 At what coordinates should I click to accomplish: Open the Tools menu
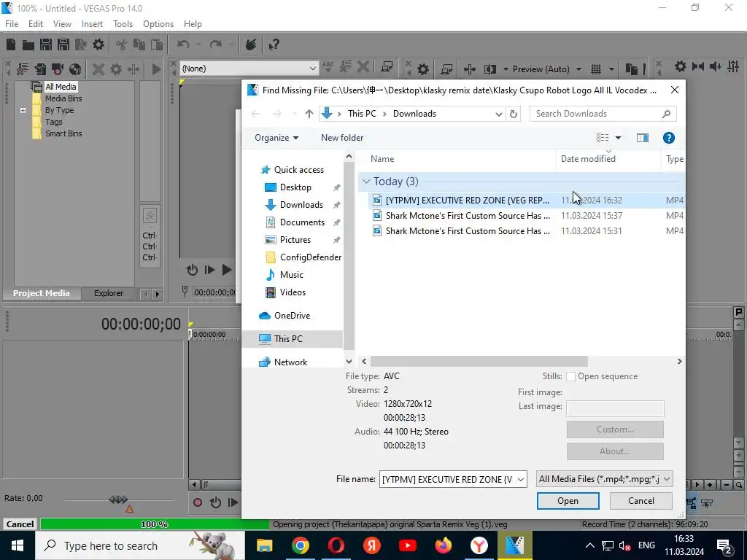point(123,24)
